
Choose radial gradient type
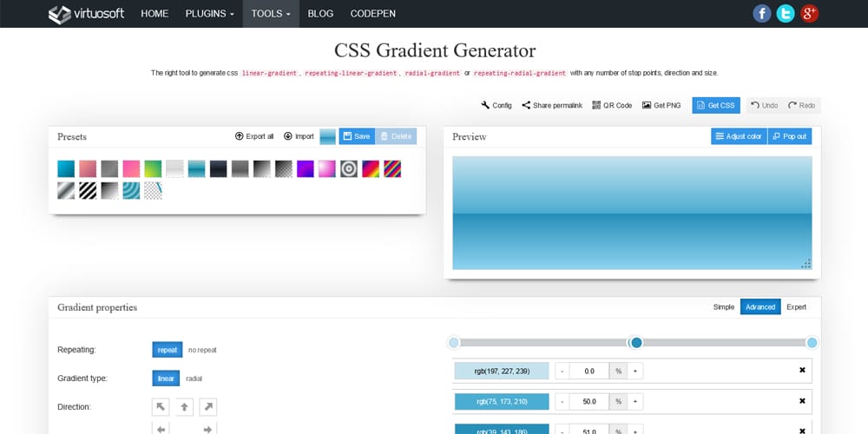[x=194, y=378]
